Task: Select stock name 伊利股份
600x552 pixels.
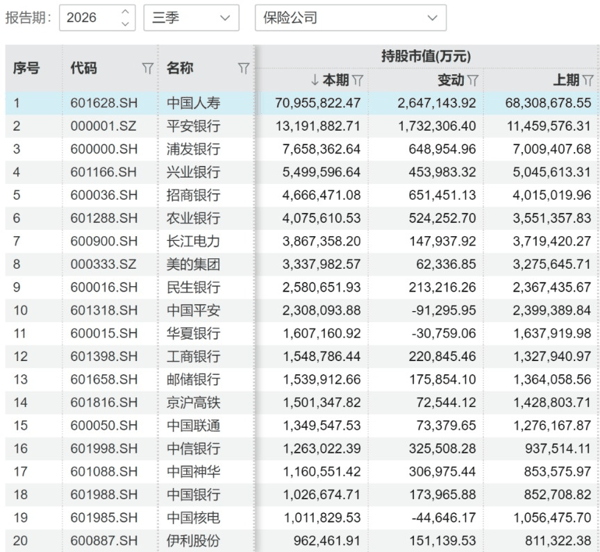Action: coord(193,541)
